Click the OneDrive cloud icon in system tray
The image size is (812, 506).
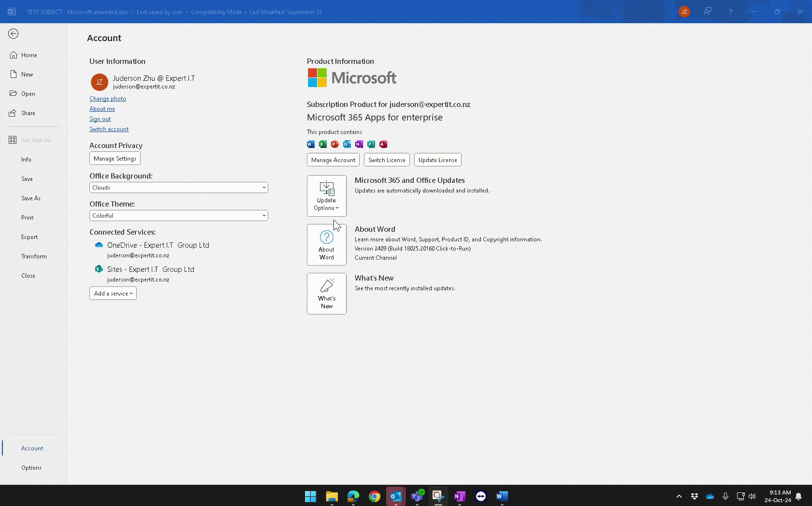pos(710,496)
